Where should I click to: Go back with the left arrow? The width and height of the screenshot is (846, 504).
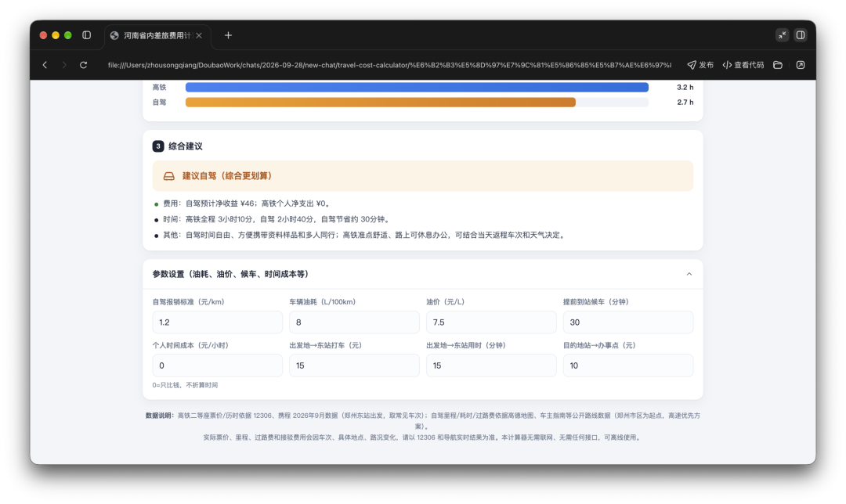pyautogui.click(x=45, y=65)
